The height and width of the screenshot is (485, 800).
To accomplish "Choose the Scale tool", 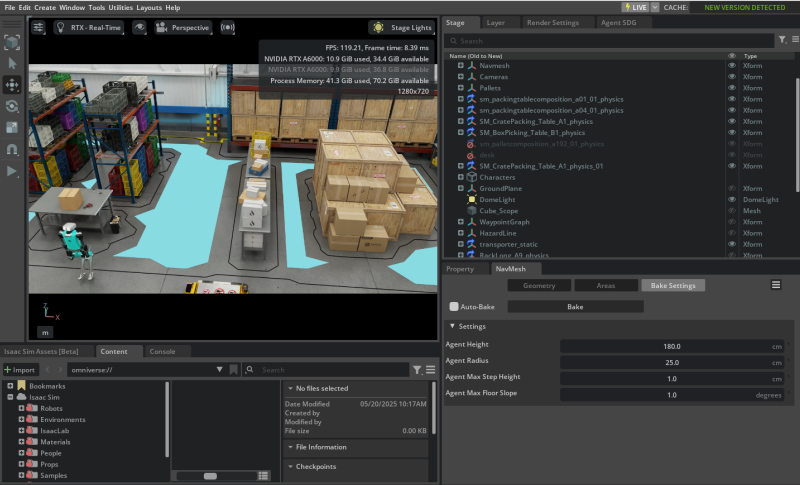I will tap(12, 127).
